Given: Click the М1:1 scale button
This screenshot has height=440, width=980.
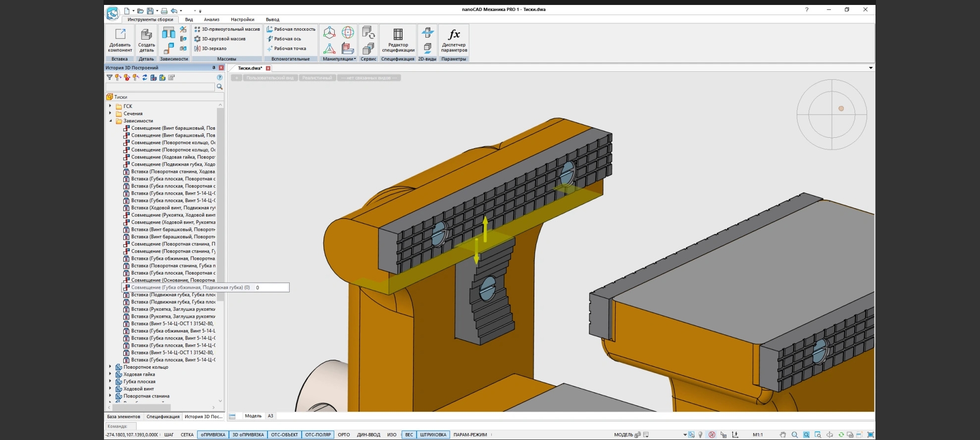Looking at the screenshot, I should 758,435.
